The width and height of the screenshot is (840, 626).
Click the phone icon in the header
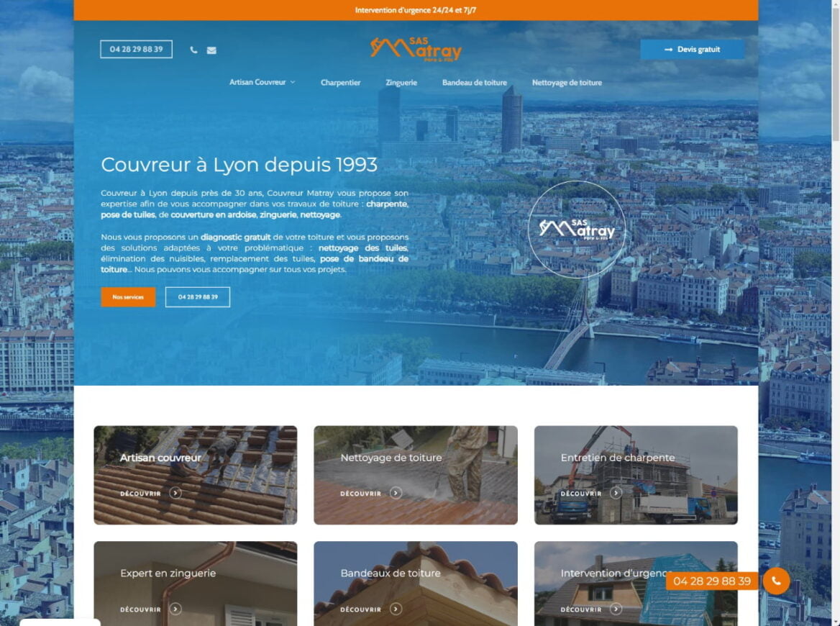193,49
